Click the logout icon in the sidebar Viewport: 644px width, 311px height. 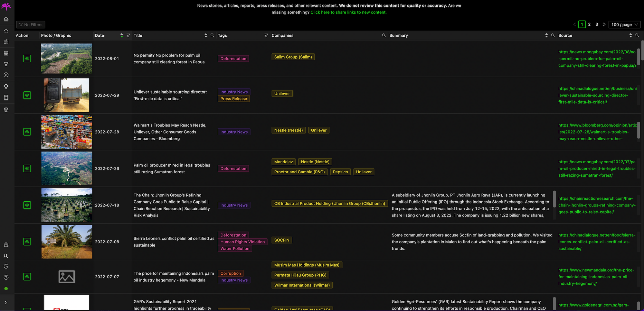[x=6, y=266]
